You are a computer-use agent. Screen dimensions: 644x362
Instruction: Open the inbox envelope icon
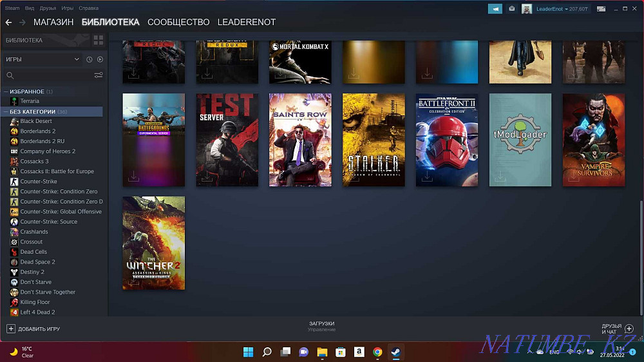[511, 8]
